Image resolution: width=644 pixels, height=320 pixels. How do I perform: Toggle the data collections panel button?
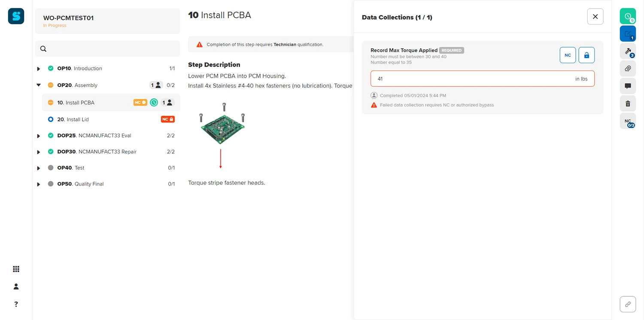pos(627,34)
